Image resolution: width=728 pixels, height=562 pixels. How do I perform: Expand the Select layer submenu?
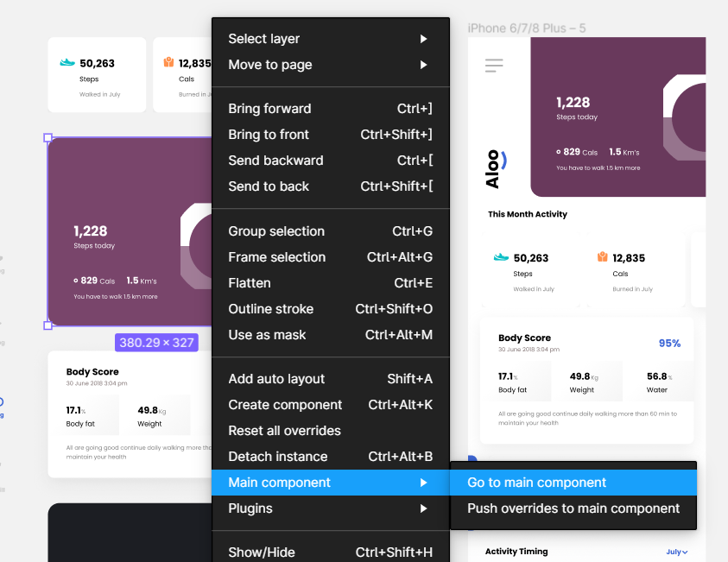(331, 39)
